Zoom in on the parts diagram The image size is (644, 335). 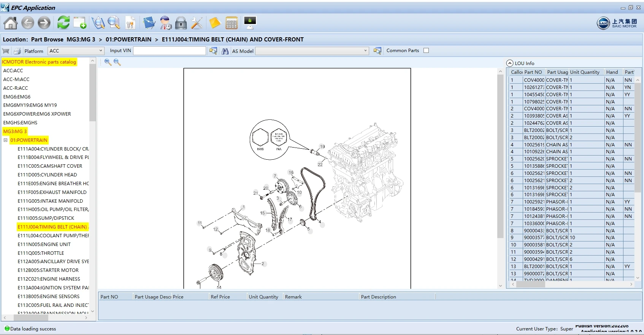coord(108,62)
